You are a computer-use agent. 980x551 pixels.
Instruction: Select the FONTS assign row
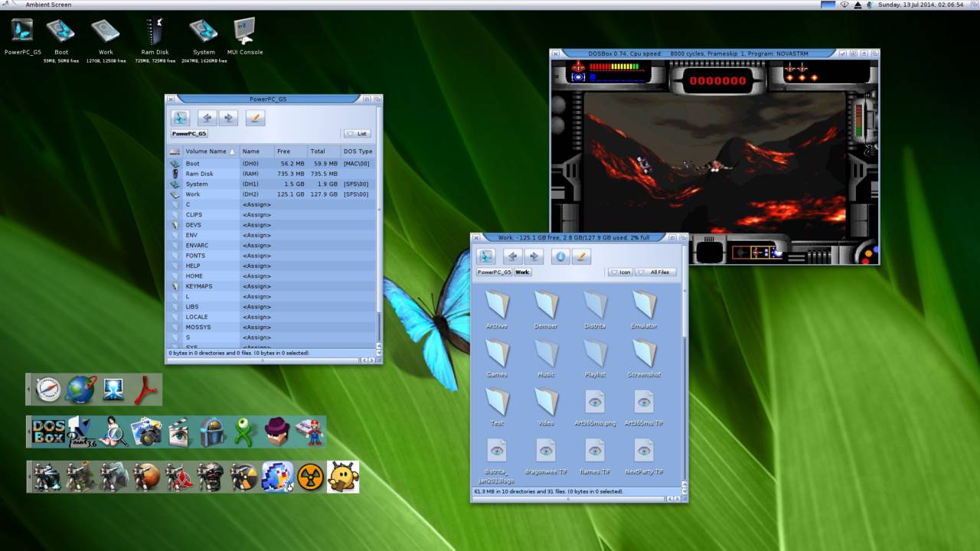click(x=272, y=256)
